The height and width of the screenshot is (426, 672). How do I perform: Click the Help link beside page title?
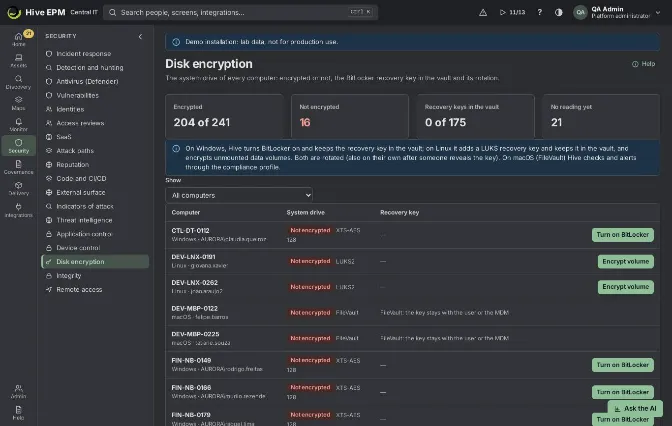tap(644, 64)
